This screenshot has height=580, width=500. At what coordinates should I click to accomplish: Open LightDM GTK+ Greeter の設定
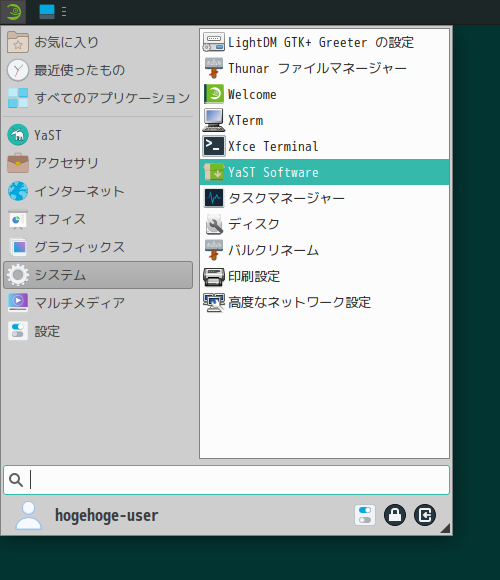pos(324,42)
